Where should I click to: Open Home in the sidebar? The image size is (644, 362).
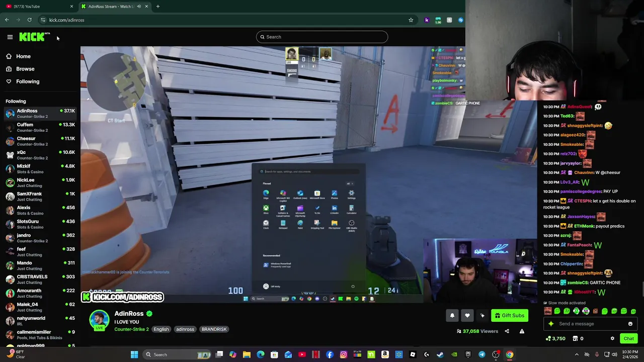(x=23, y=56)
